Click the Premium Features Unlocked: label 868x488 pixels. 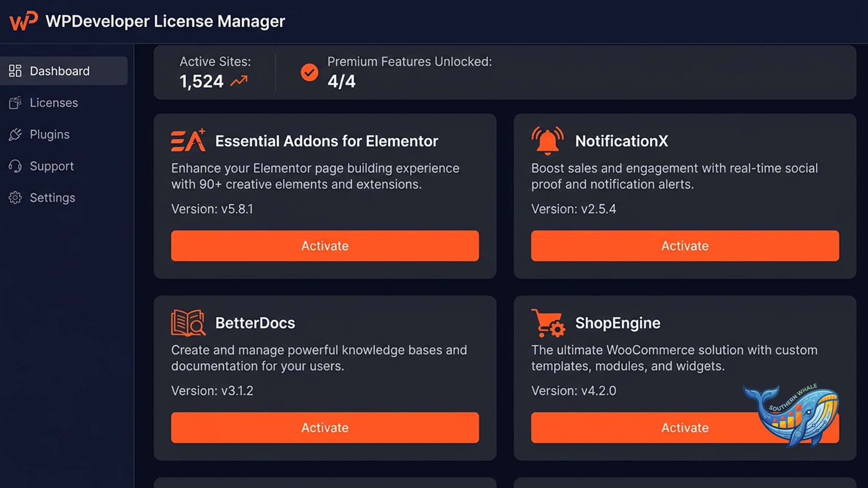tap(410, 61)
